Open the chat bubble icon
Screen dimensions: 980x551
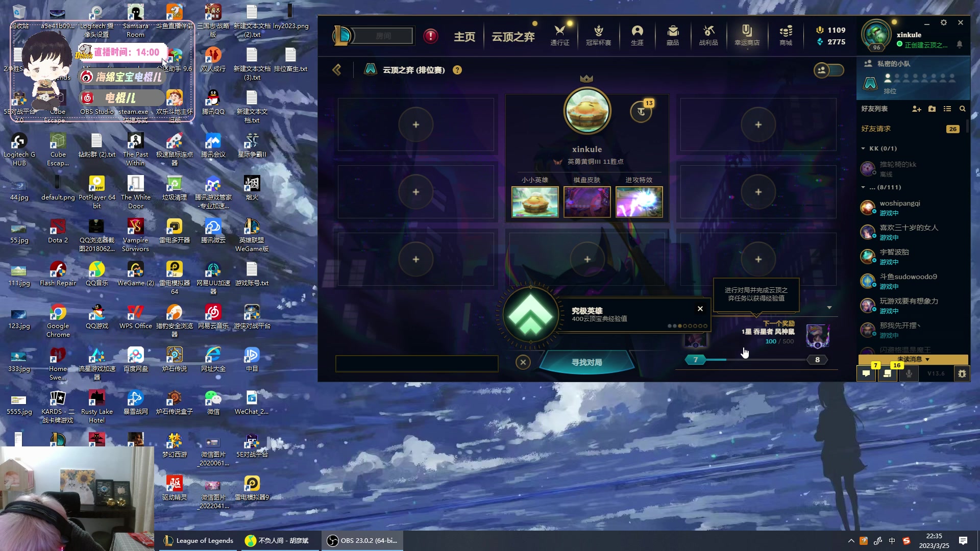coord(866,373)
